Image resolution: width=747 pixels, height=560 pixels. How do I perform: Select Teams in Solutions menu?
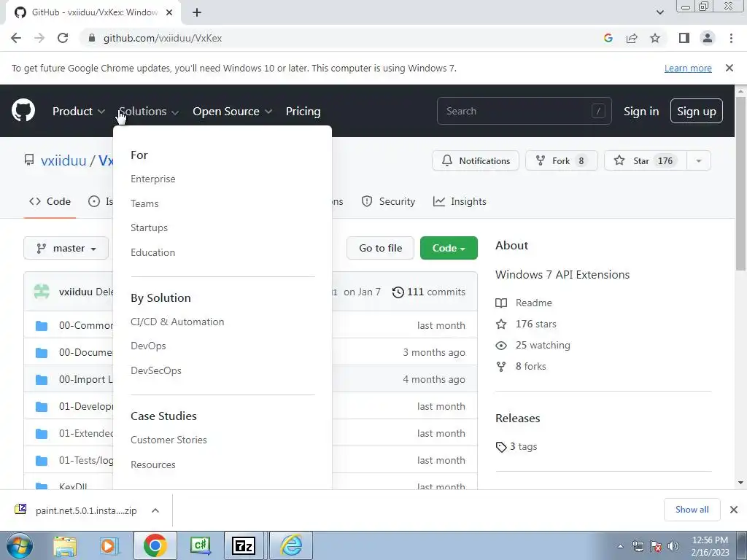(x=144, y=204)
